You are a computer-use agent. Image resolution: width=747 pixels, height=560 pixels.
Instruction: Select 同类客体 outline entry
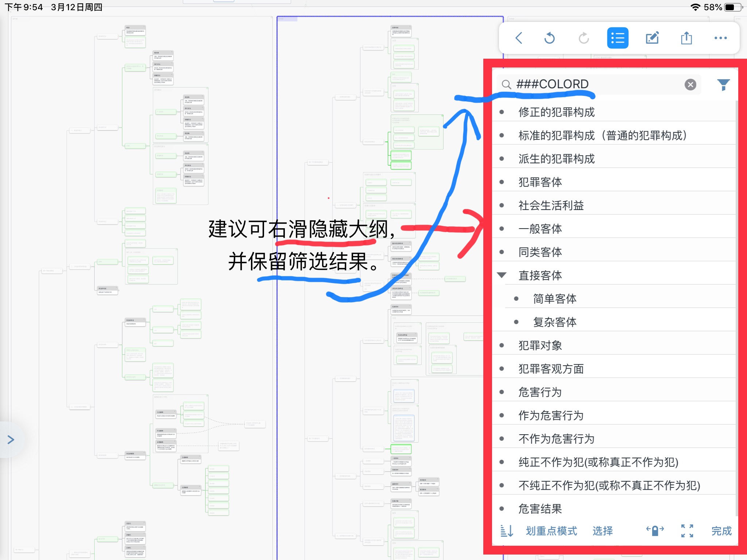(x=614, y=252)
